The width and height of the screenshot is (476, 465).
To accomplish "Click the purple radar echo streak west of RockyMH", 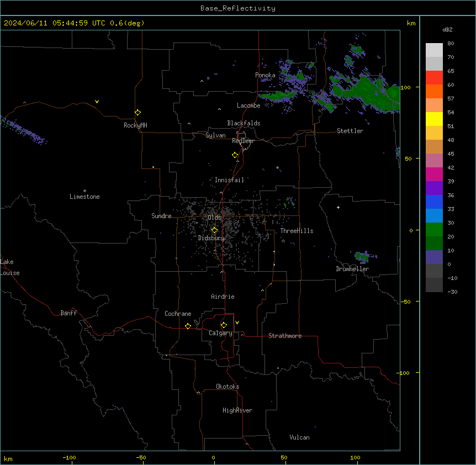I will [23, 130].
